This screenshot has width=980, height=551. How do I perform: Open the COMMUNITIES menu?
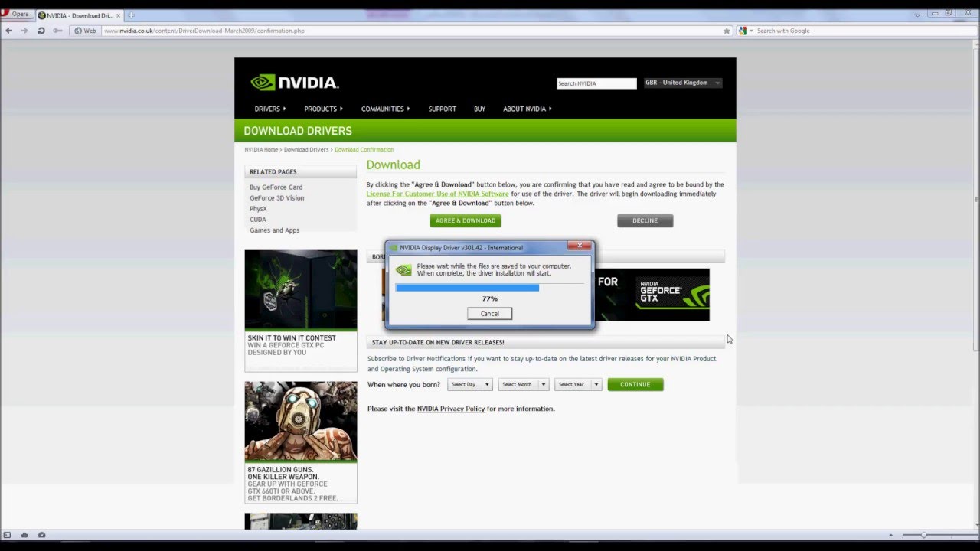click(x=385, y=109)
